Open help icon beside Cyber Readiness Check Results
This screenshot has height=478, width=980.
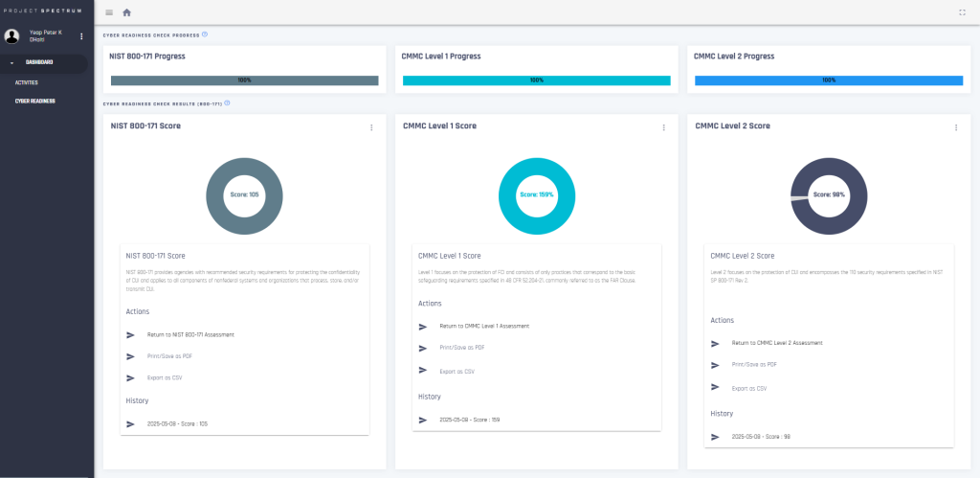(227, 103)
